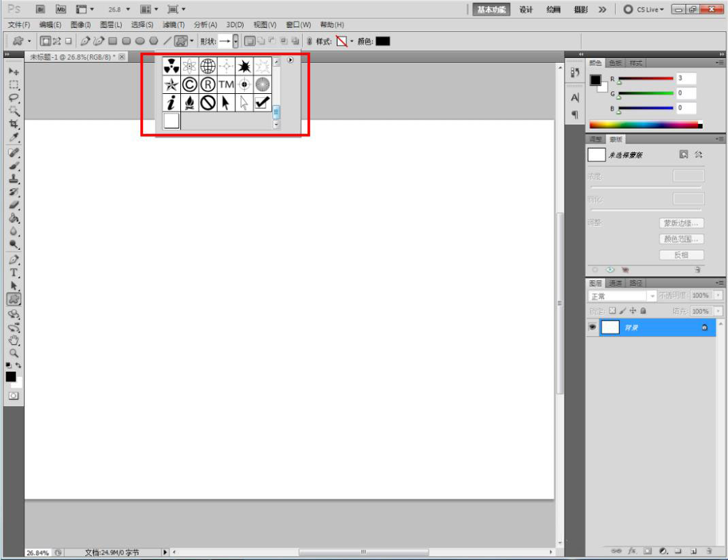Open the shape tool geometry options arrow
Image resolution: width=728 pixels, height=560 pixels.
click(191, 41)
